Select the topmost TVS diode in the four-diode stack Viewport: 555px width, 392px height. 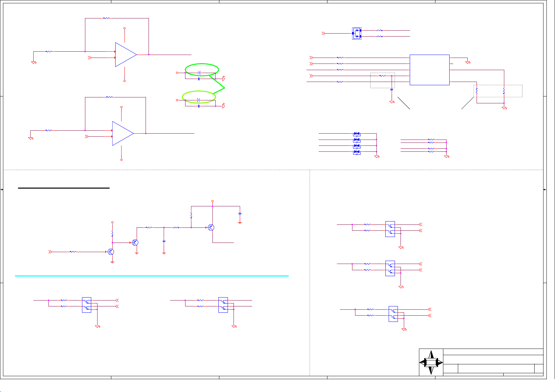point(357,134)
